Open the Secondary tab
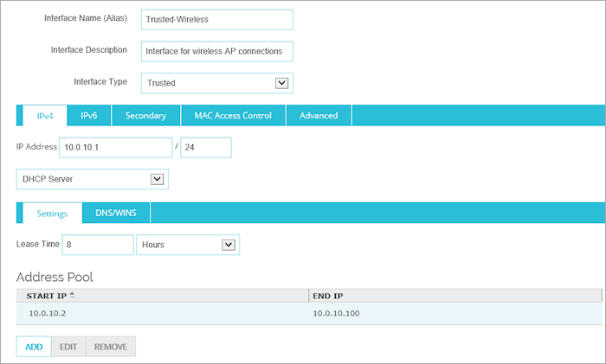 pyautogui.click(x=145, y=115)
